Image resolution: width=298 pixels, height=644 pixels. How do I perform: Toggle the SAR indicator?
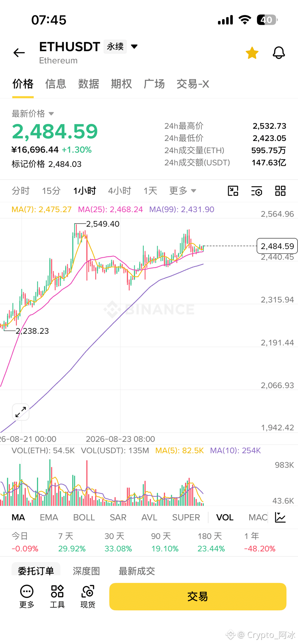pos(118,517)
